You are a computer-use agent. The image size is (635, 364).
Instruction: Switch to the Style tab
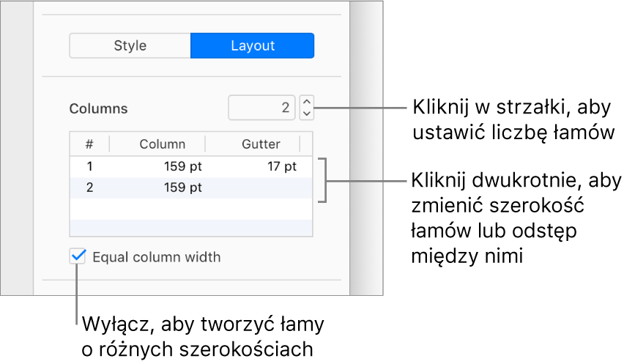click(130, 45)
